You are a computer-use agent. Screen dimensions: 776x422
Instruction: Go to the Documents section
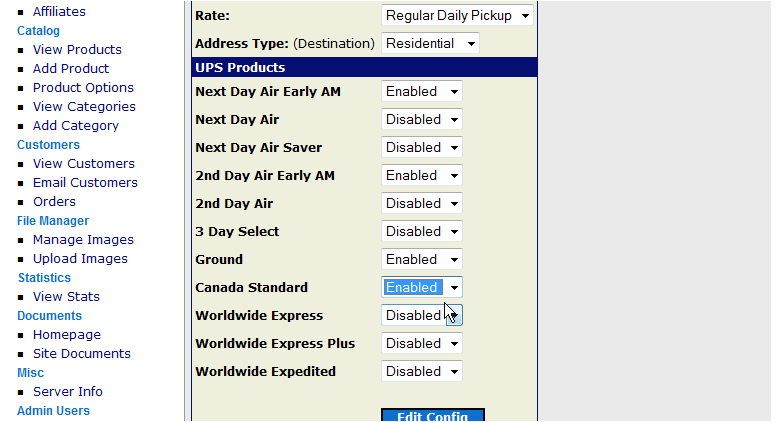49,316
